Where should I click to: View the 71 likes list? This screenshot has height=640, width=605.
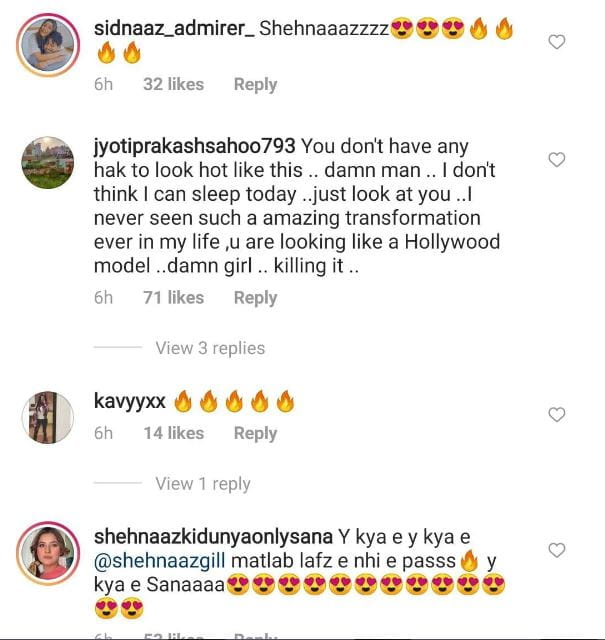point(173,298)
